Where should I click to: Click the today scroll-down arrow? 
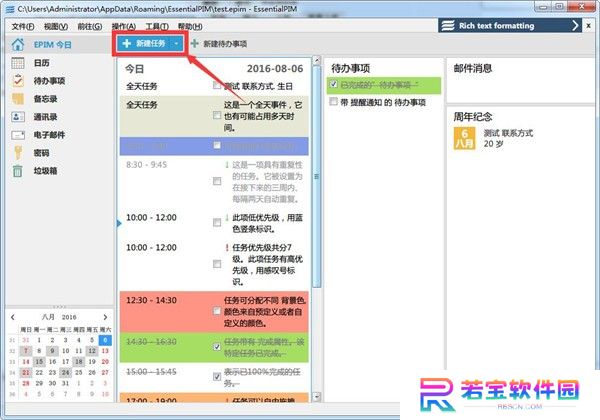[x=316, y=397]
